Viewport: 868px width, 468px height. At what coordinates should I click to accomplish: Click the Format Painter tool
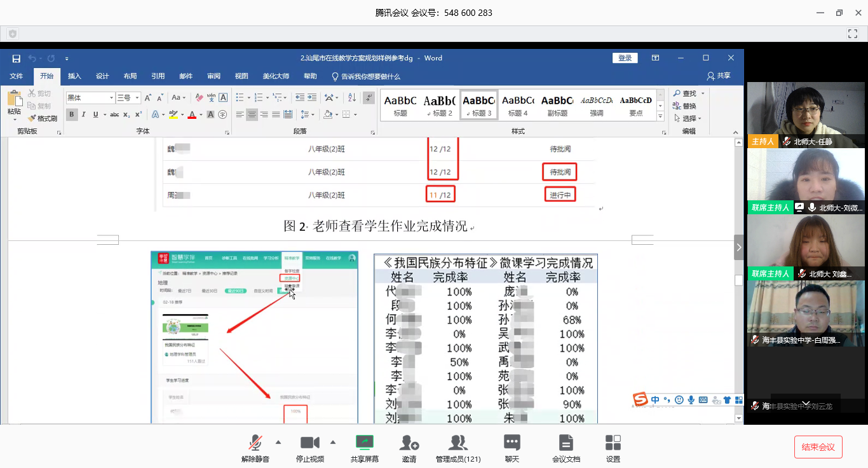[x=43, y=118]
